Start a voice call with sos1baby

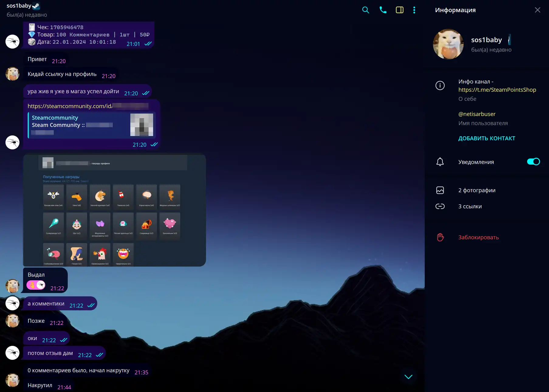point(383,10)
